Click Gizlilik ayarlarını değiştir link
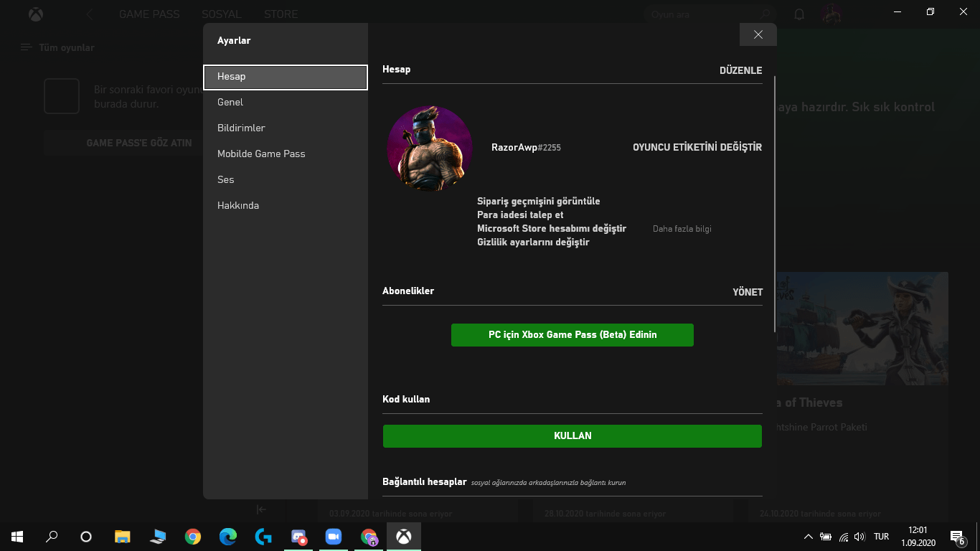 (x=533, y=242)
